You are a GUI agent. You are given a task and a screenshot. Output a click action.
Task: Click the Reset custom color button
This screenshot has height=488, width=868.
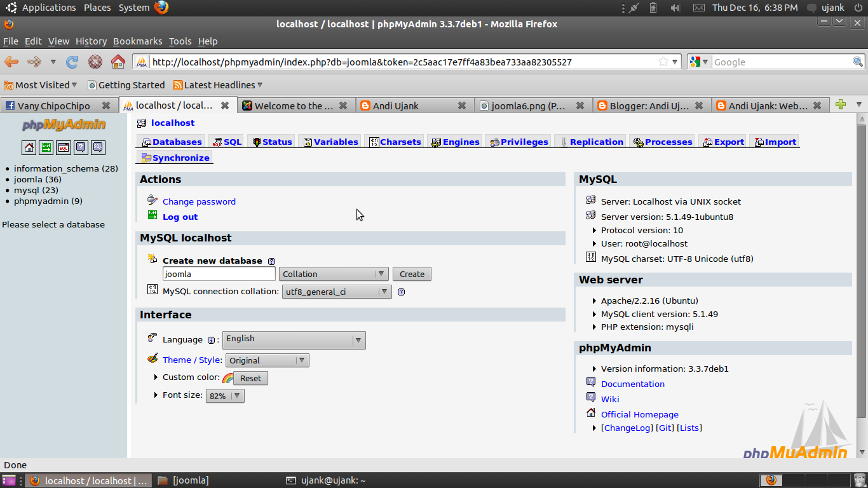250,378
